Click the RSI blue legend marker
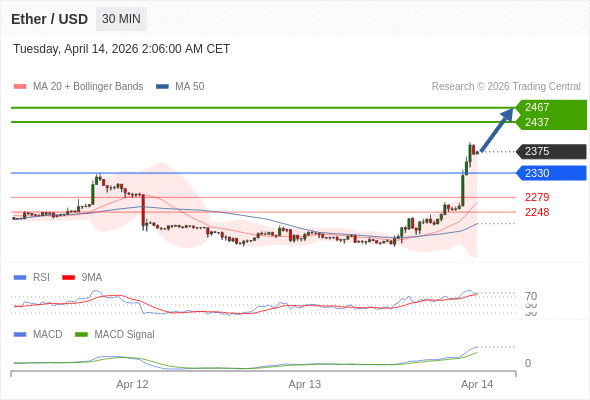This screenshot has width=590, height=400. pos(20,278)
